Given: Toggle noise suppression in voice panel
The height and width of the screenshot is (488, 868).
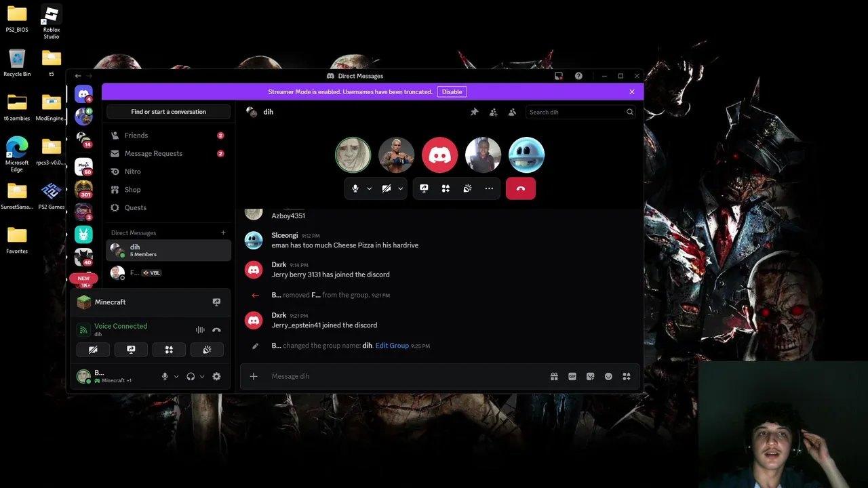Looking at the screenshot, I should [x=200, y=330].
